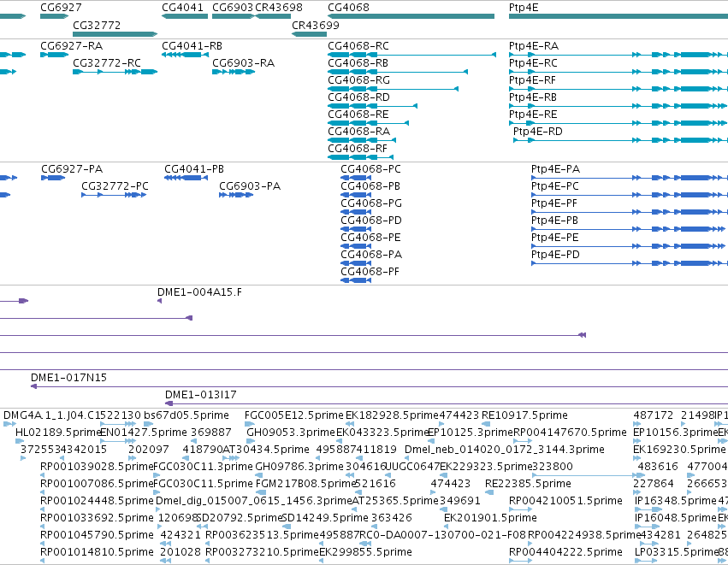728x565 pixels.
Task: Select EST bs67d05.5prime label
Action: coord(186,415)
